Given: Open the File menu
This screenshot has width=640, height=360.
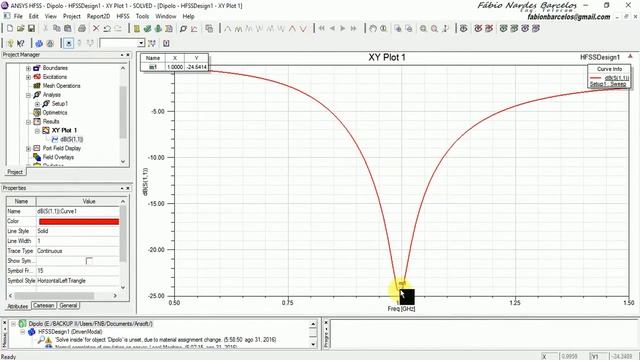Looking at the screenshot, I should [x=18, y=16].
